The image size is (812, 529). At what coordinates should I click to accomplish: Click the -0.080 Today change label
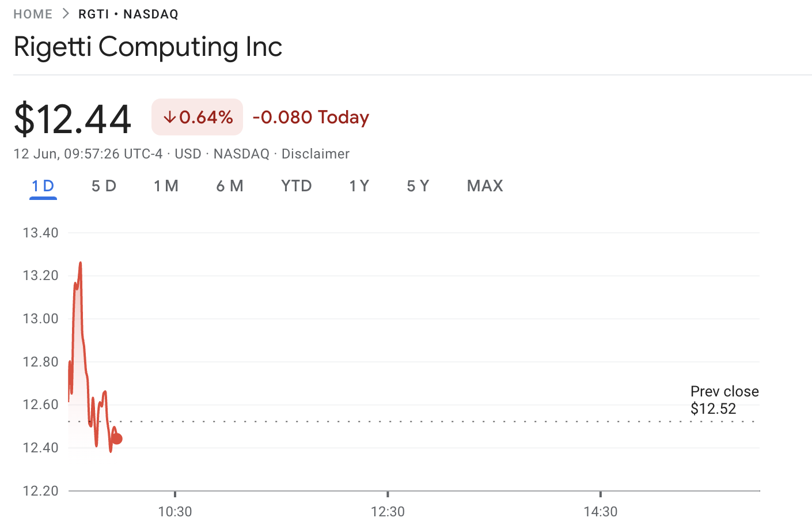[x=311, y=118]
